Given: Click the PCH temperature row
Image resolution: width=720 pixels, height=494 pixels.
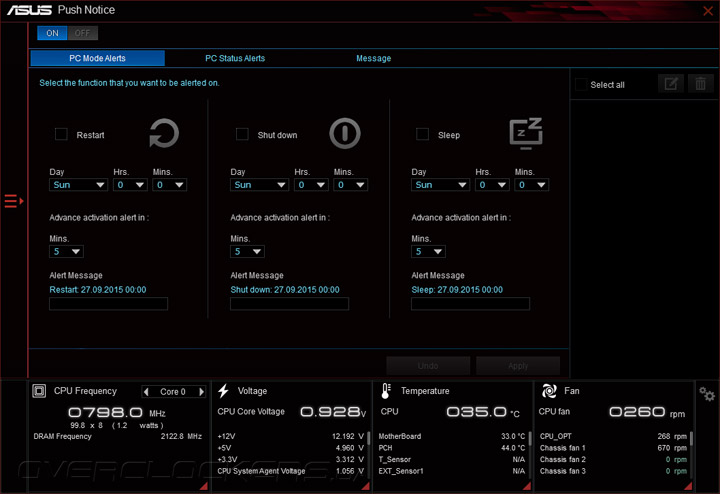Looking at the screenshot, I should [451, 448].
